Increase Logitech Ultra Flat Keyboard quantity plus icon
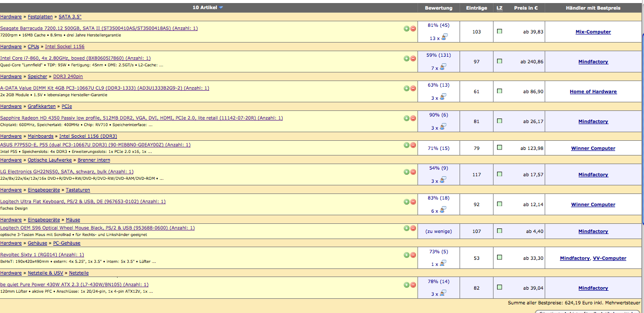This screenshot has width=644, height=313. click(406, 202)
